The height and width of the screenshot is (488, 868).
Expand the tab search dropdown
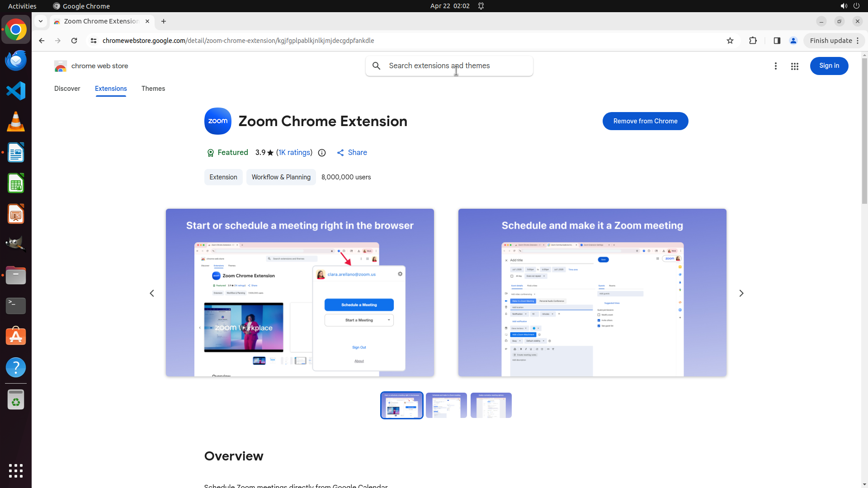(41, 21)
